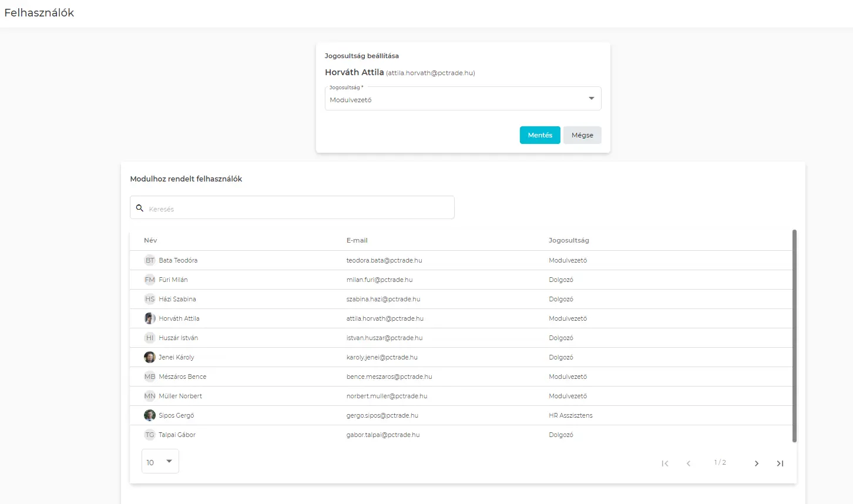Click Jenei Károly's avatar photo
The image size is (853, 504).
click(150, 357)
